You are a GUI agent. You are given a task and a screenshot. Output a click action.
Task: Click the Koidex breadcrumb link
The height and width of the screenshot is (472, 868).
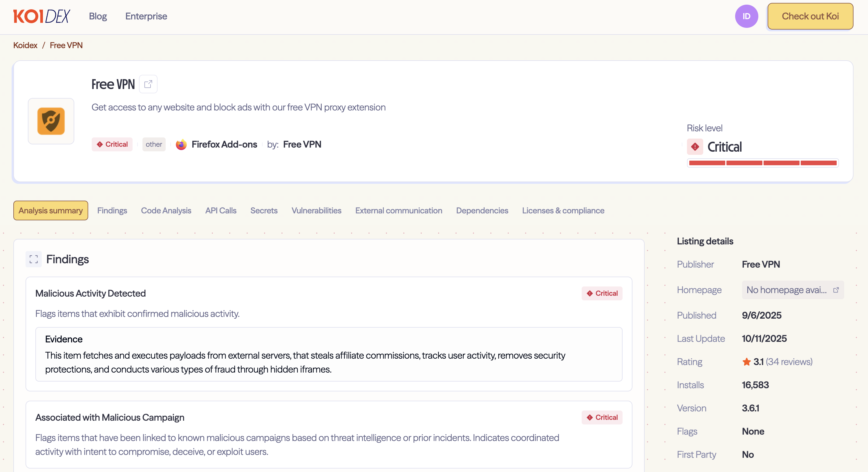click(25, 45)
